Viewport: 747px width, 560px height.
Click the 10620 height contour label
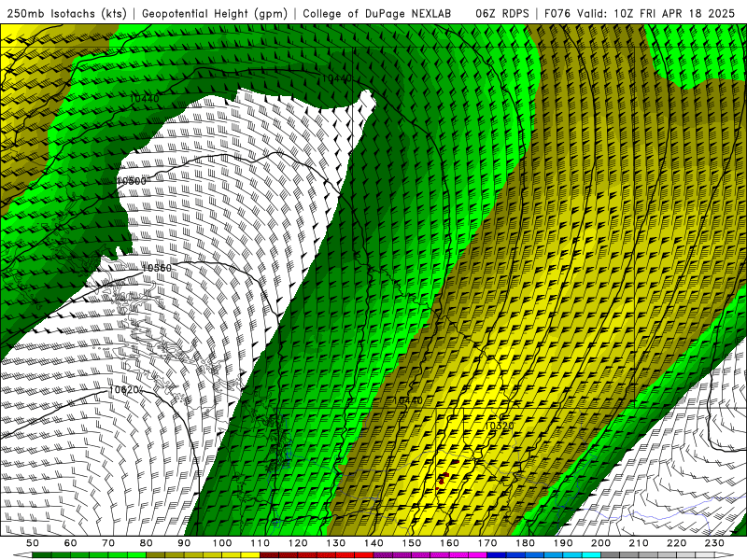click(x=124, y=390)
